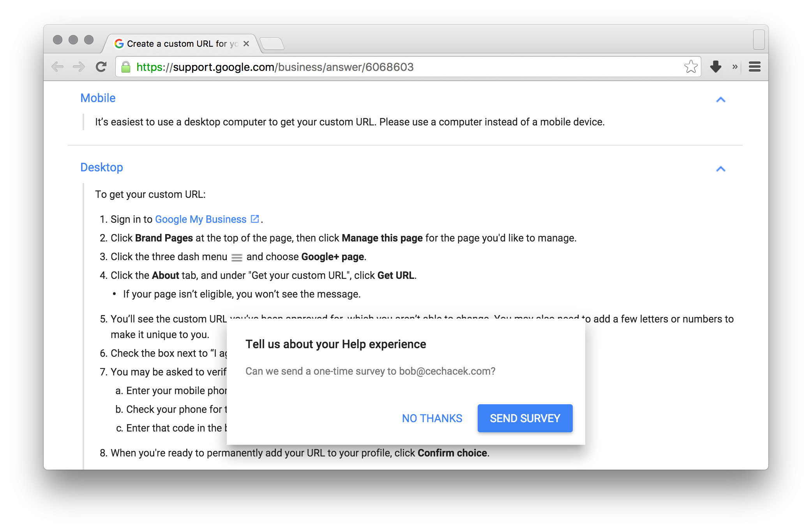812x532 pixels.
Task: Close the current browser tab
Action: coord(246,44)
